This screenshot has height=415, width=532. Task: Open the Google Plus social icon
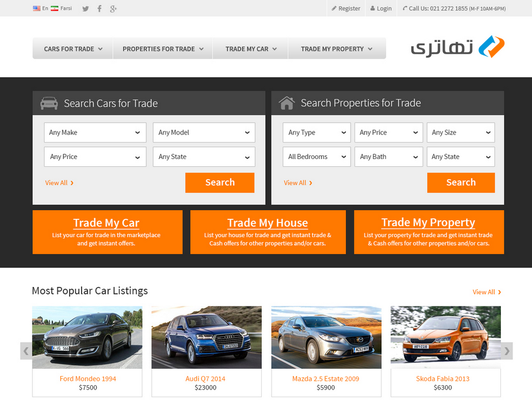[x=113, y=9]
